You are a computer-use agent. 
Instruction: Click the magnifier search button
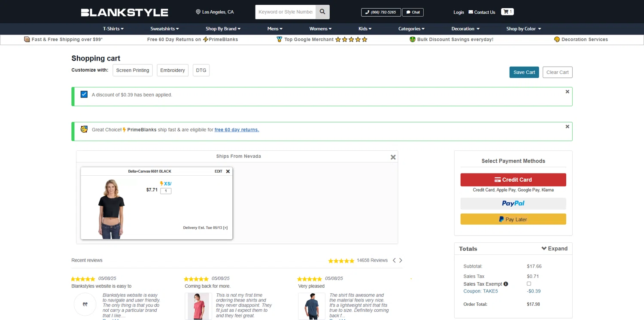tap(322, 12)
